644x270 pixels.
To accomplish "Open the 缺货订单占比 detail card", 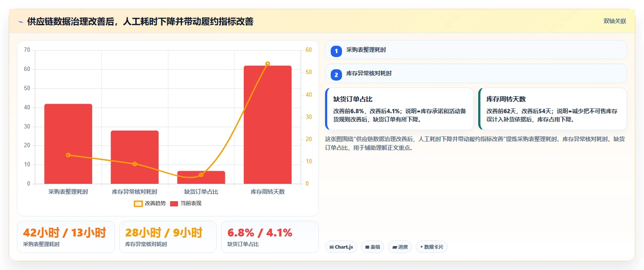I will 399,109.
